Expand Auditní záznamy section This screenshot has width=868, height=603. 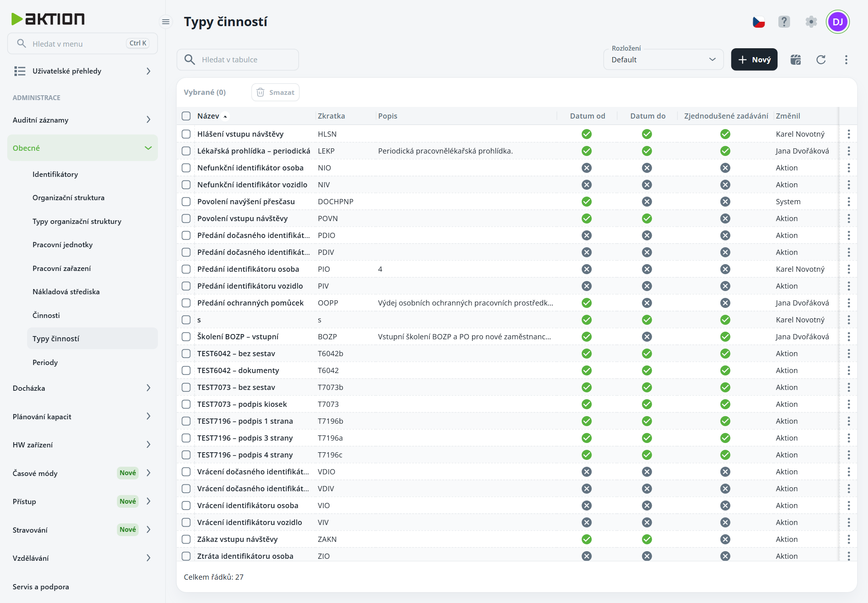pyautogui.click(x=82, y=120)
